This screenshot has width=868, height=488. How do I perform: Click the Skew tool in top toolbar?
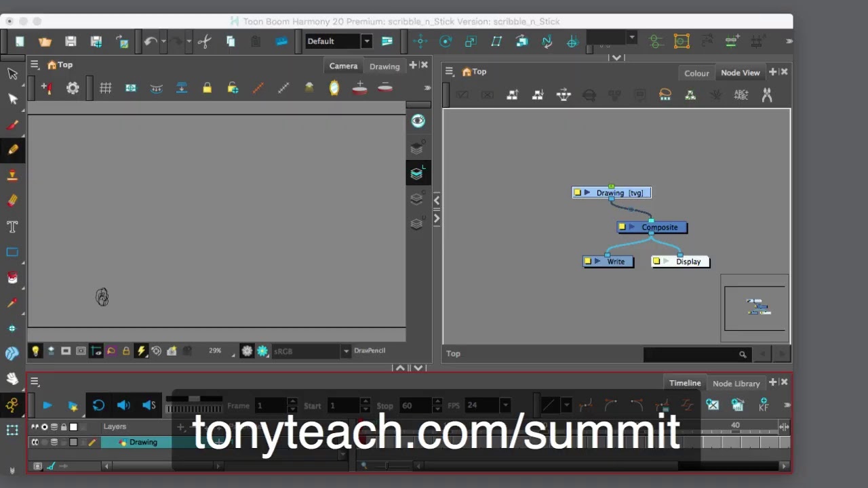pyautogui.click(x=496, y=41)
